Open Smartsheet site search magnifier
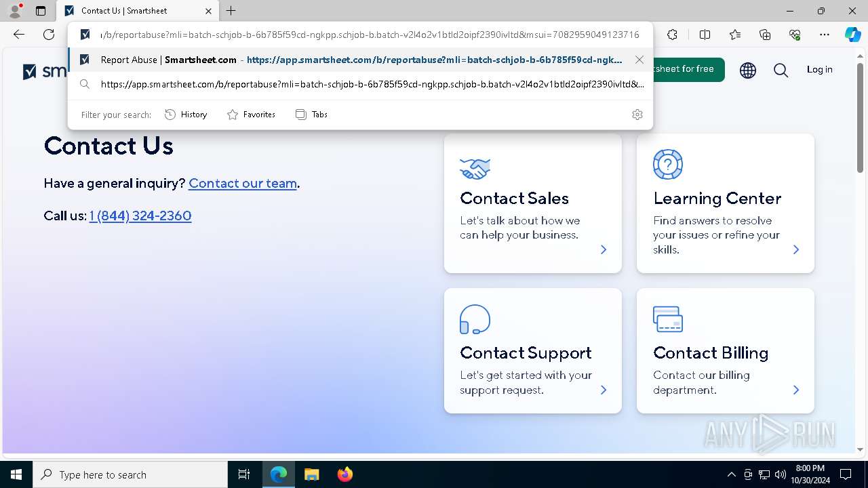This screenshot has height=488, width=868. coord(781,70)
